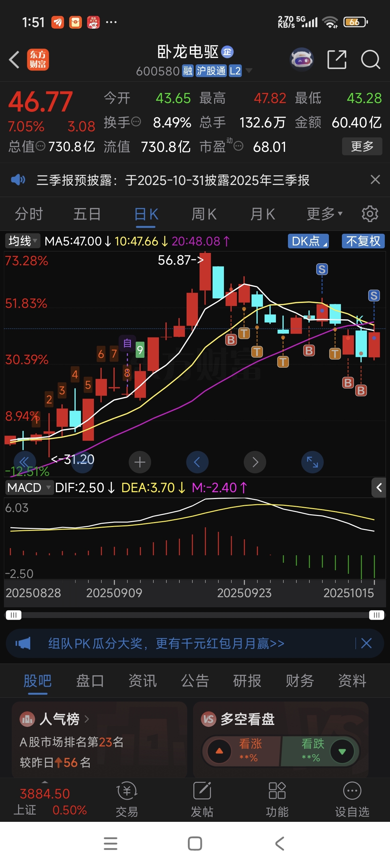Viewport: 390px width, 868px height.
Task: Open the 盘口 tab
Action: [90, 681]
